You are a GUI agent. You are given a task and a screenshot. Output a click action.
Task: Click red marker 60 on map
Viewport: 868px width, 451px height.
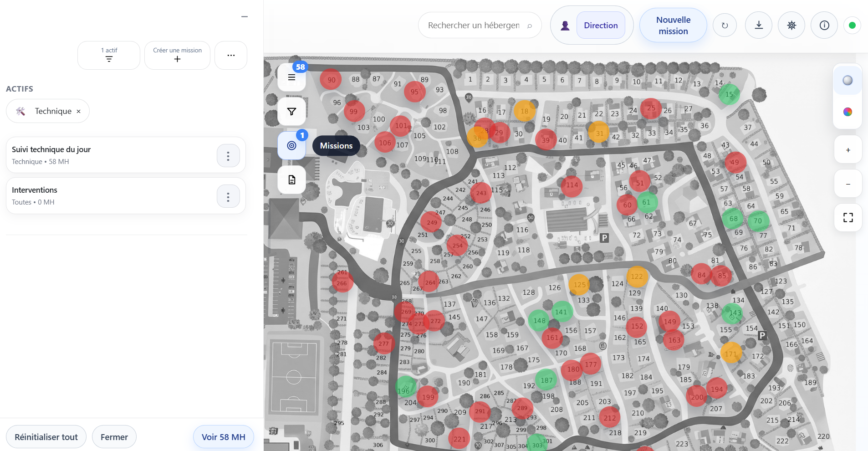coord(627,205)
